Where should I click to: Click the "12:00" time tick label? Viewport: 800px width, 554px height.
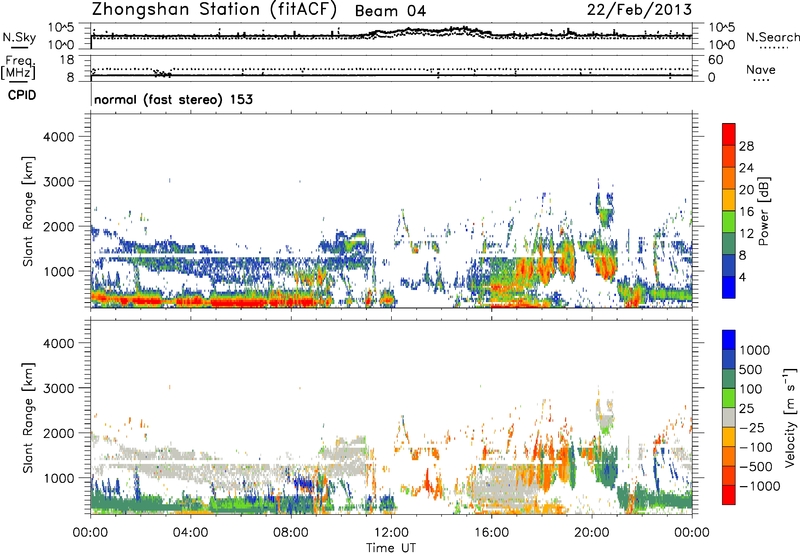pyautogui.click(x=391, y=533)
